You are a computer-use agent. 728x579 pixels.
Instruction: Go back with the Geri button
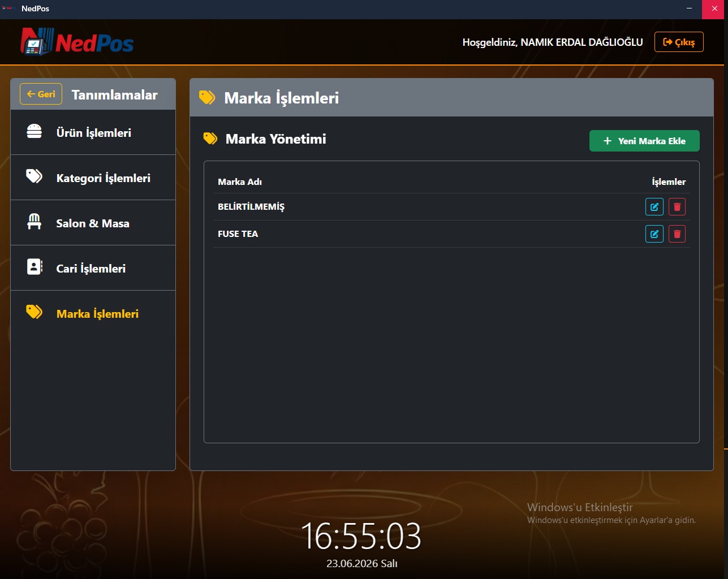(41, 94)
